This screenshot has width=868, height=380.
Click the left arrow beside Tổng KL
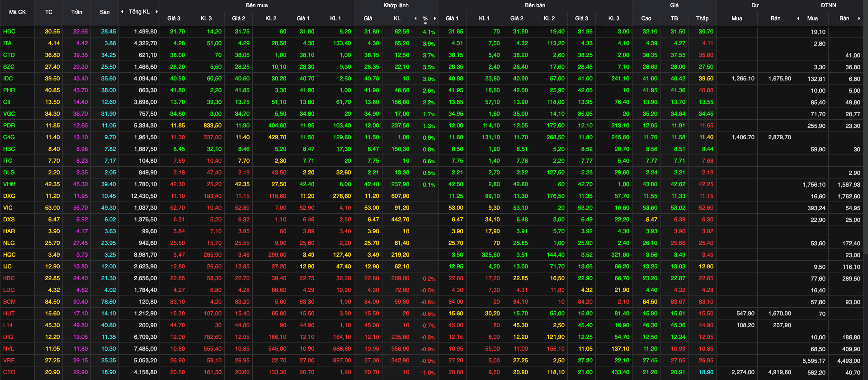pos(122,12)
